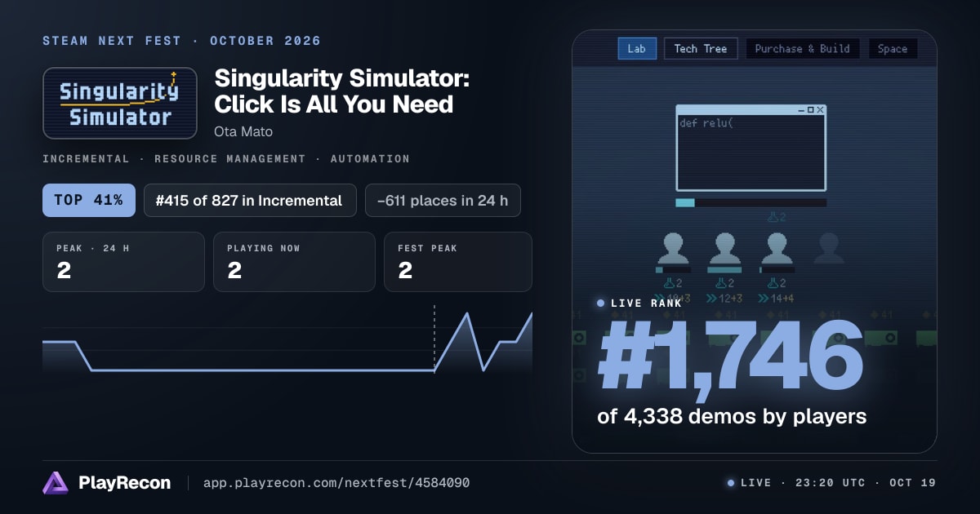The image size is (980, 514).
Task: Click the dimmed fourth researcher avatar
Action: click(829, 248)
